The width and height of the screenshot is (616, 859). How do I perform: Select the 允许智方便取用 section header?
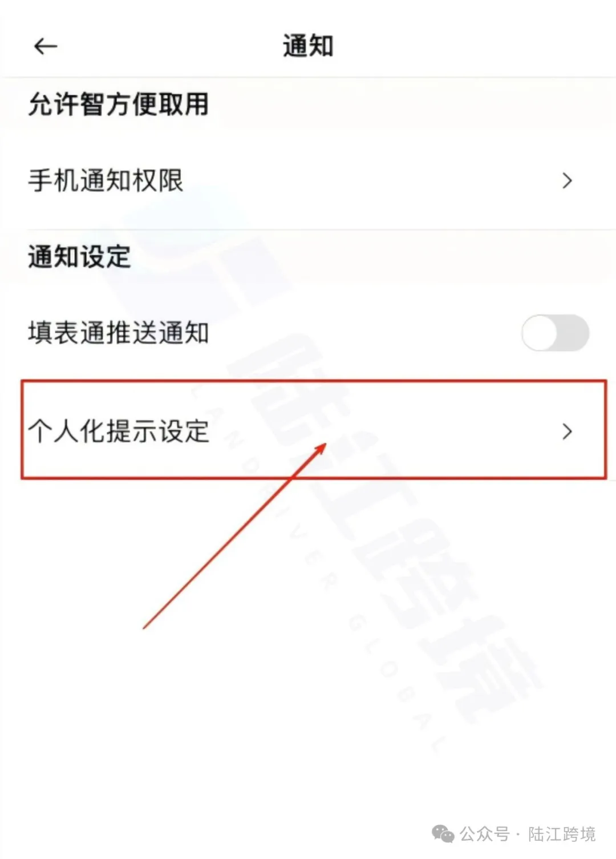click(x=119, y=104)
